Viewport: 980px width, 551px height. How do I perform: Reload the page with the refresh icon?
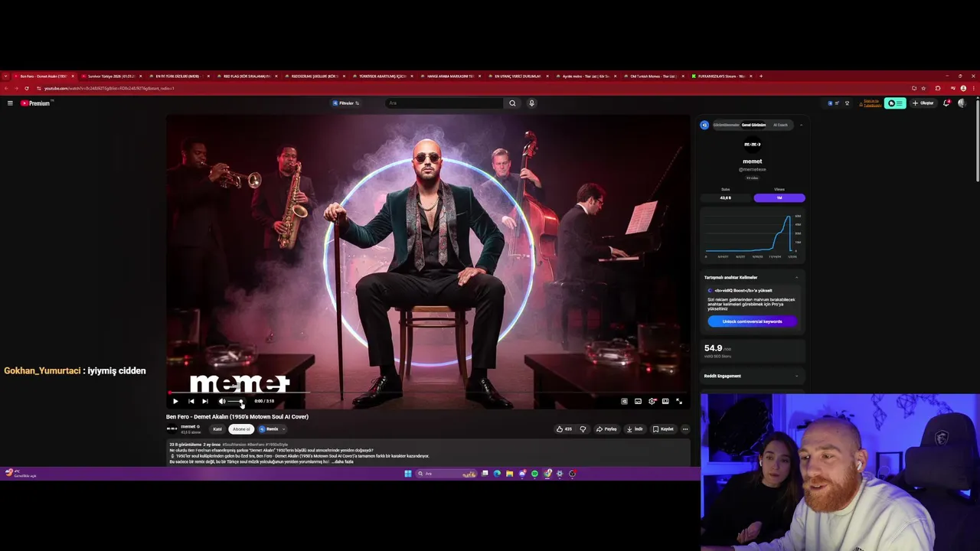tap(27, 88)
